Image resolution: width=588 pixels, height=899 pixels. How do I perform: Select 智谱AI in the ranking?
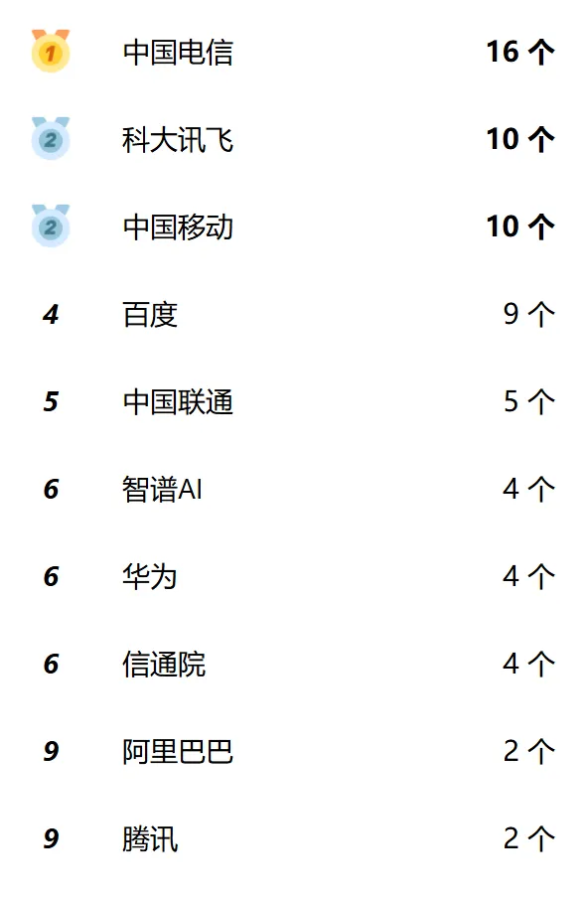162,490
